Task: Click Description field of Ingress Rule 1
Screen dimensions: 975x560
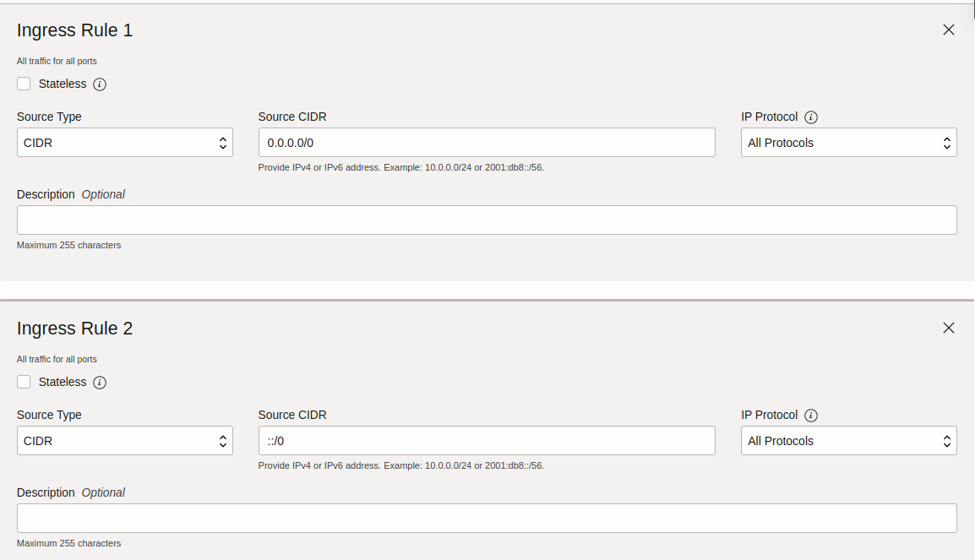Action: tap(487, 220)
